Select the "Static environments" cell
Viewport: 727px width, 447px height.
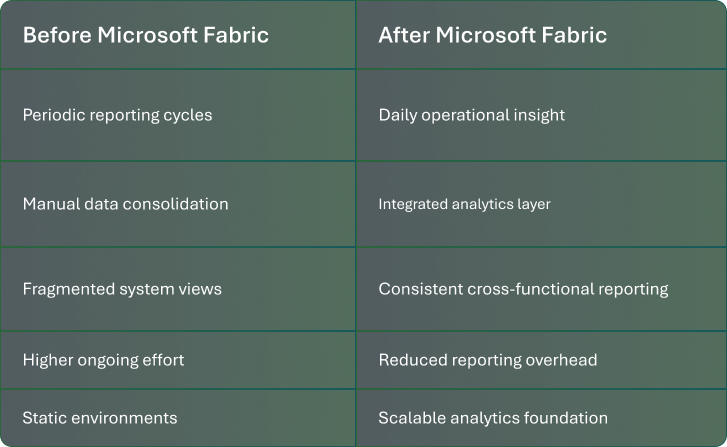pyautogui.click(x=100, y=417)
